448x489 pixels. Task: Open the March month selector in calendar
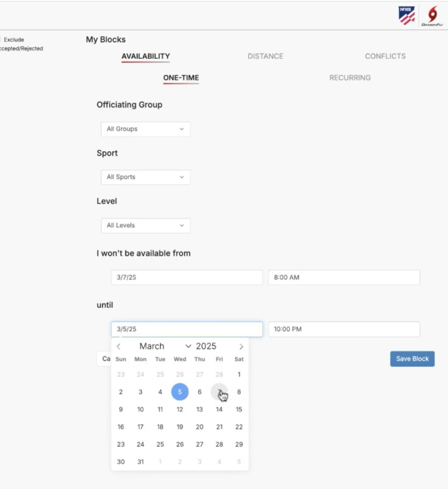165,347
